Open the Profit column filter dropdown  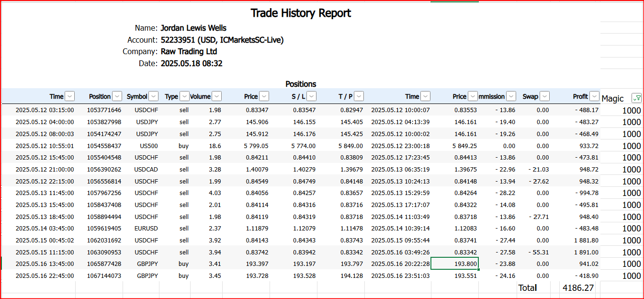(x=594, y=96)
